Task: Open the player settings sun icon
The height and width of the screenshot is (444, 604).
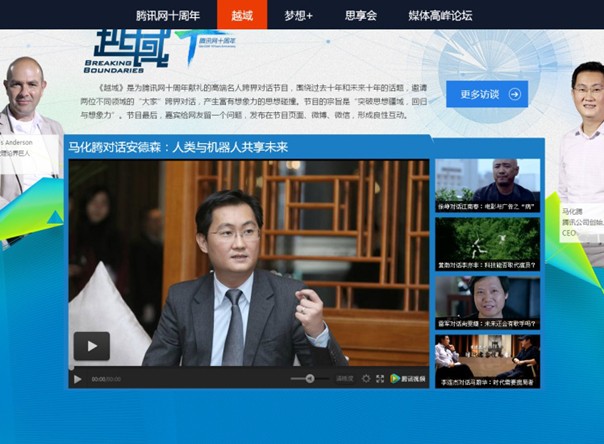Action: pyautogui.click(x=366, y=379)
